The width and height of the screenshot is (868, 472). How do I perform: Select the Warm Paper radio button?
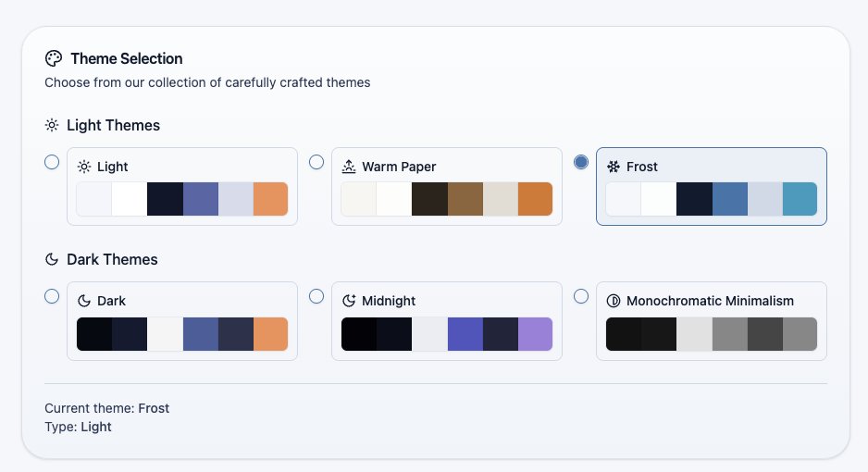click(x=316, y=162)
